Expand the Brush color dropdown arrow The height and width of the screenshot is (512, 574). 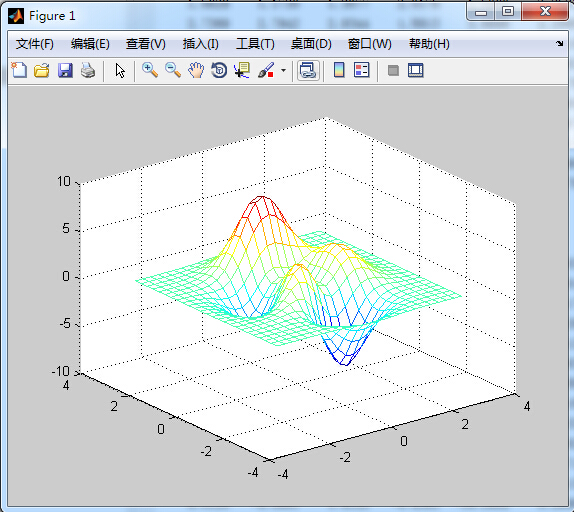[283, 70]
